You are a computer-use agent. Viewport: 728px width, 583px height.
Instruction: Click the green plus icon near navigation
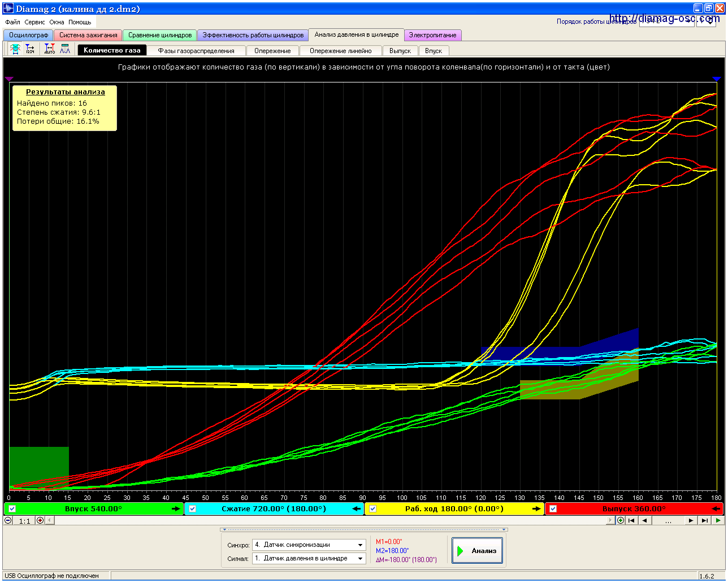pyautogui.click(x=621, y=520)
